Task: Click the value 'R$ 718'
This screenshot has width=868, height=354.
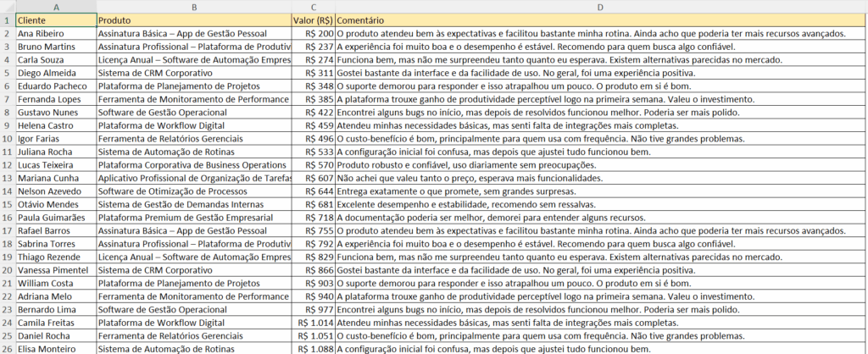Action: (314, 218)
